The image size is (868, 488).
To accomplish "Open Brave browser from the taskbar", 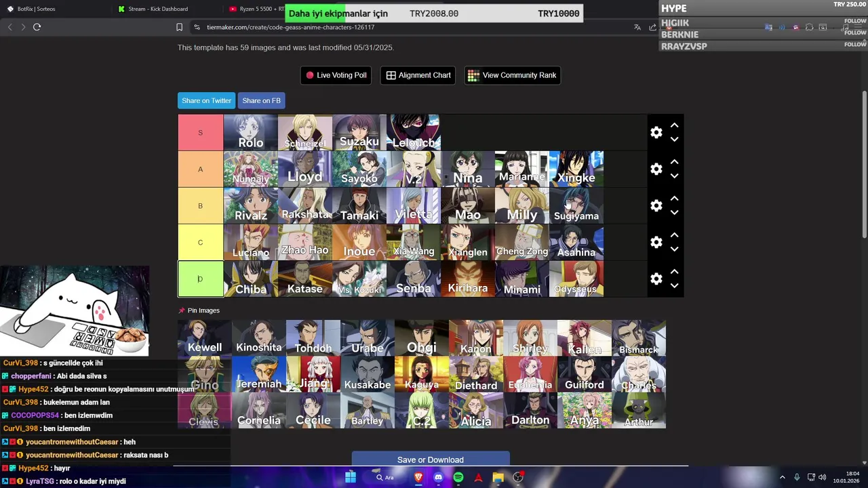I will 418,477.
